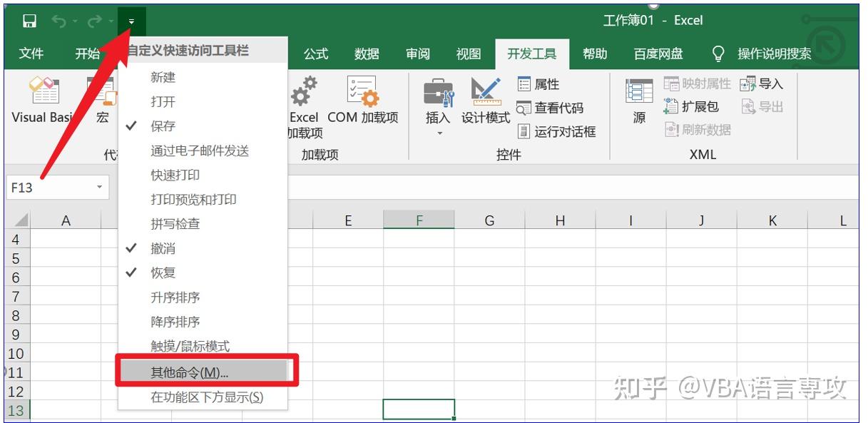The height and width of the screenshot is (423, 868).
Task: Open Excel 加载项 (Excel Add-ins)
Action: coord(303,107)
